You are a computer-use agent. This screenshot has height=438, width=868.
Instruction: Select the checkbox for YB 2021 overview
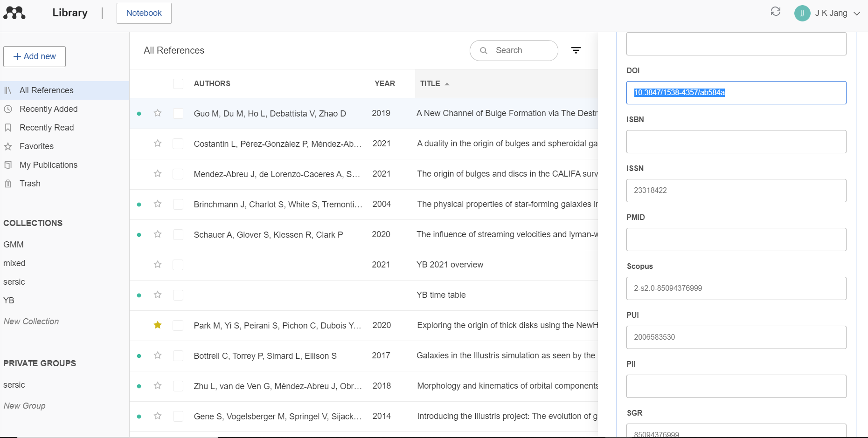pos(178,265)
